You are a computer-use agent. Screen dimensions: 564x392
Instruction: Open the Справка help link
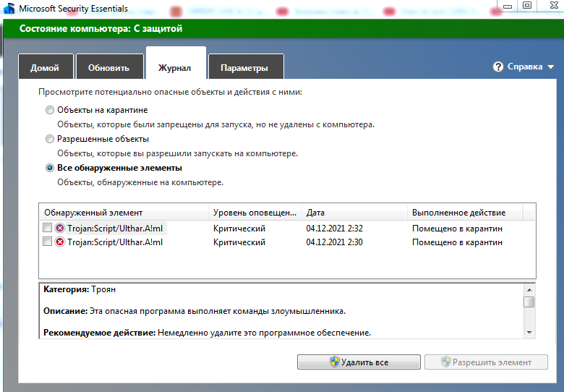coord(525,67)
